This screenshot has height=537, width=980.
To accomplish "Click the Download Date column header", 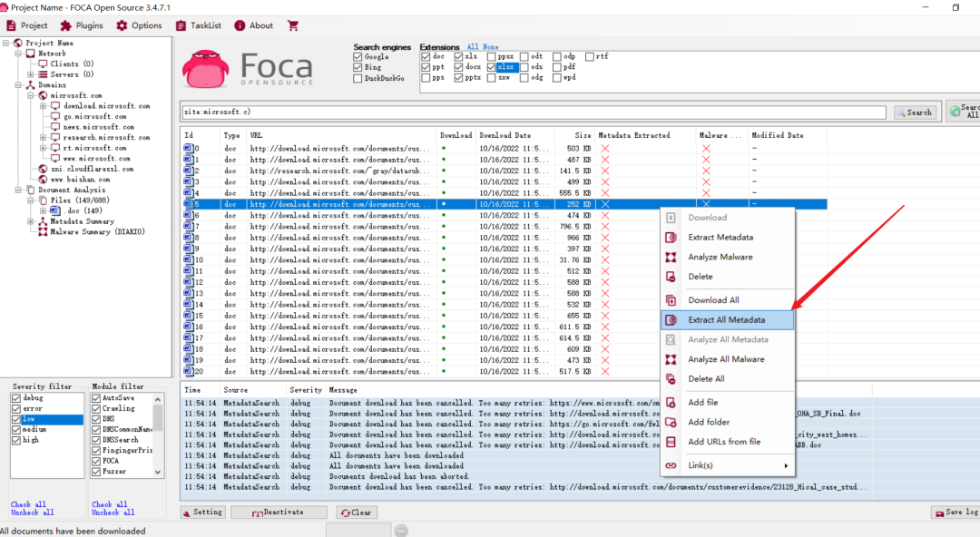I will [514, 135].
